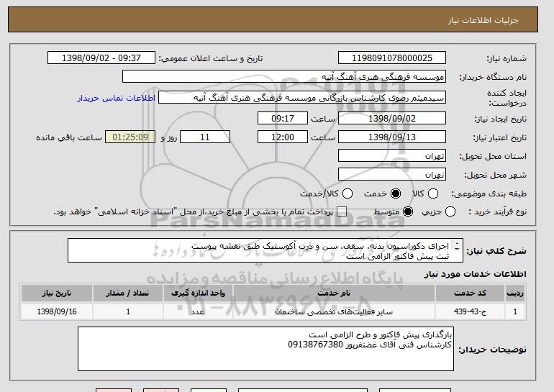Click the section title اطلاعات خدمات مورد نیاز
The width and height of the screenshot is (554, 392).
click(475, 274)
